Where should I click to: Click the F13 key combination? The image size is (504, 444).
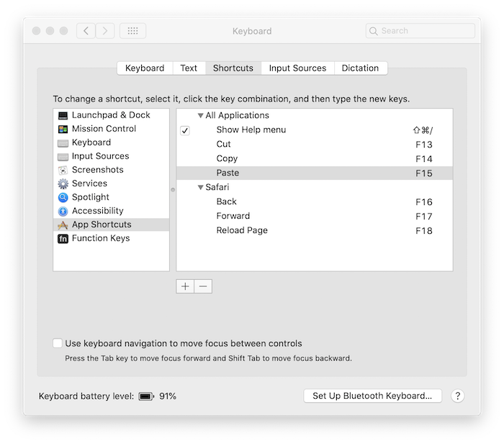coord(424,145)
